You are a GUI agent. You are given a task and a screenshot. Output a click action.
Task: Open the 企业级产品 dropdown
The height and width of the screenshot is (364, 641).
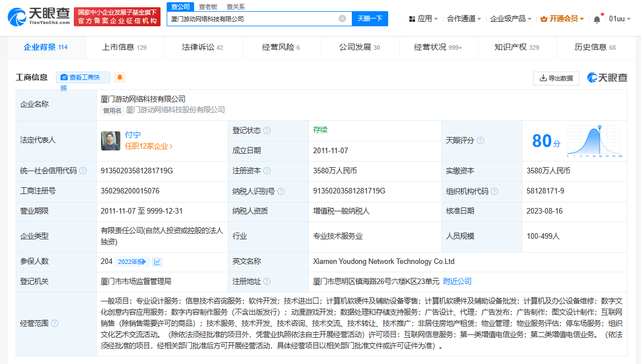point(511,18)
